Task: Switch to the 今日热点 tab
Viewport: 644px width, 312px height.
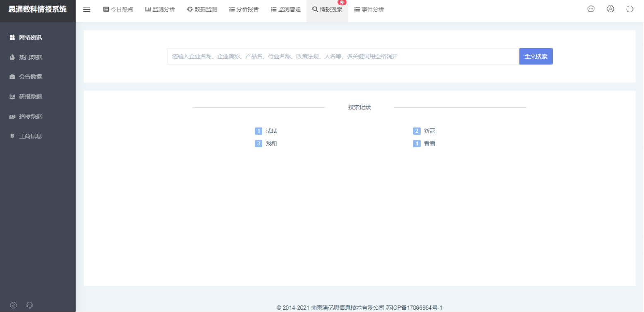Action: click(x=118, y=9)
